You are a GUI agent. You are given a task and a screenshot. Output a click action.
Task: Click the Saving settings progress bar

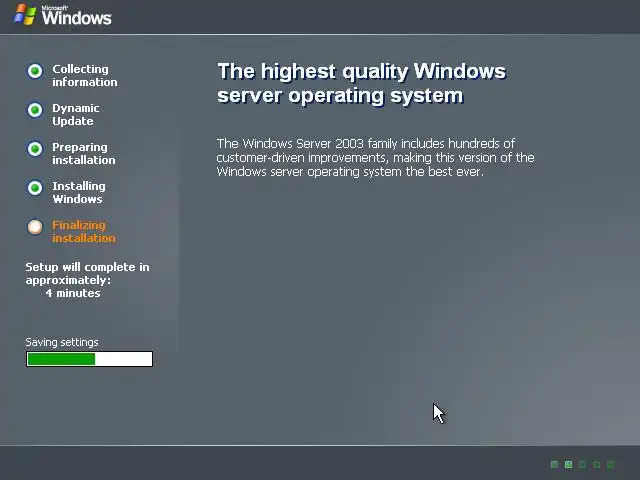pos(89,359)
